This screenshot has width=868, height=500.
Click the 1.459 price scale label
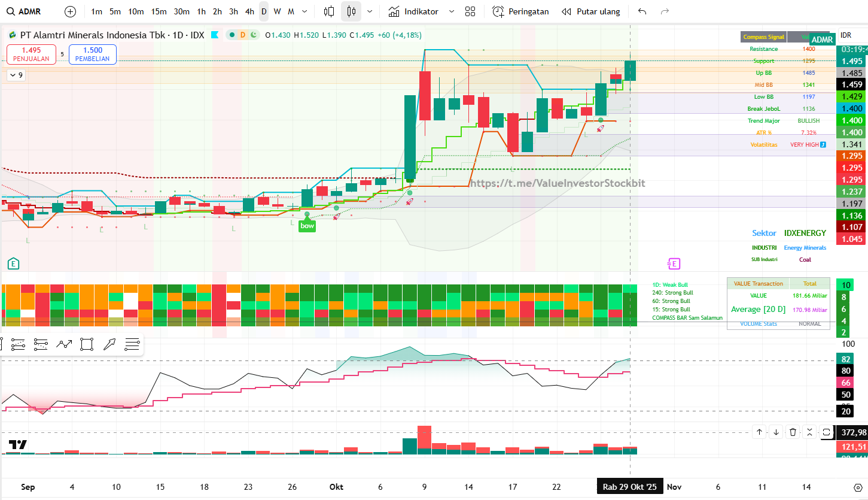[852, 85]
